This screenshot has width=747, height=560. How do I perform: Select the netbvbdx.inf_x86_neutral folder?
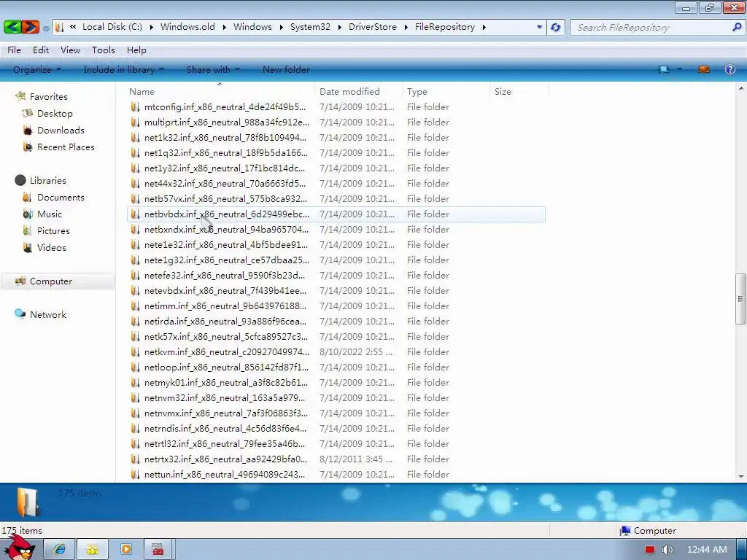pos(336,214)
